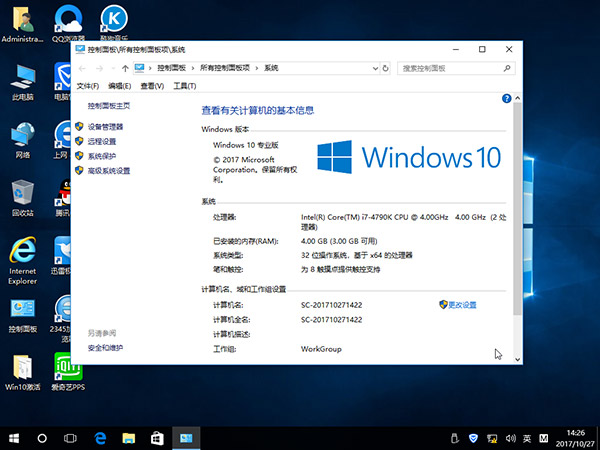Click the back arrow navigation button
This screenshot has width=600, height=450.
82,68
